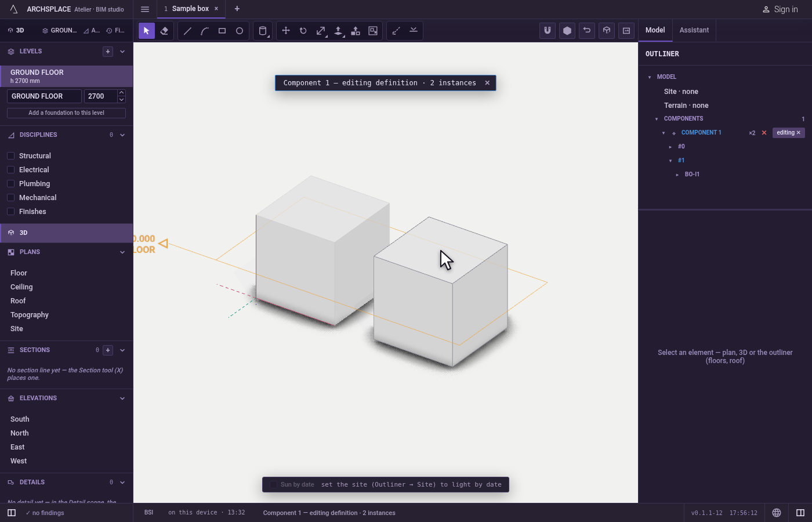Select the Eraser tool
Screen dimensions: 812x522
[x=164, y=31]
